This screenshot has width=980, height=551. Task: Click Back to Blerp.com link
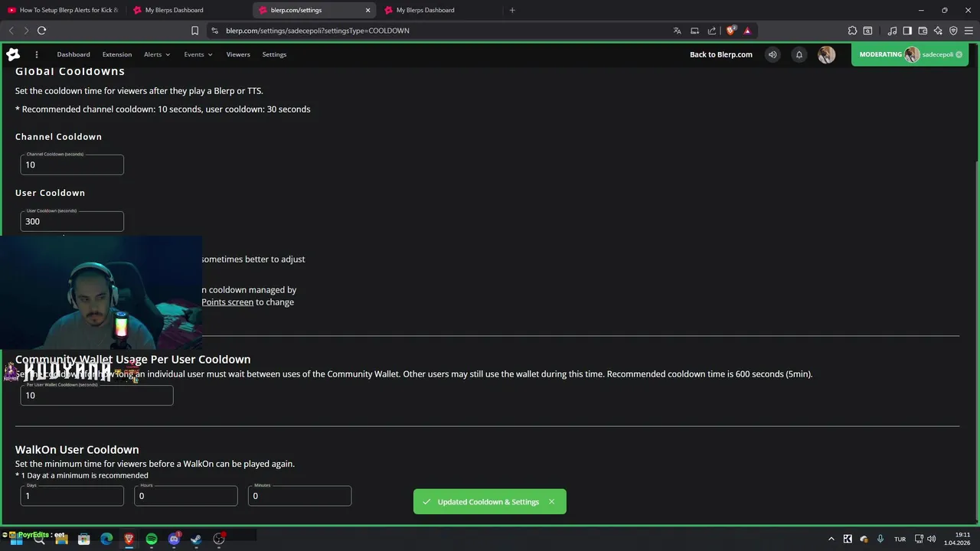click(721, 54)
